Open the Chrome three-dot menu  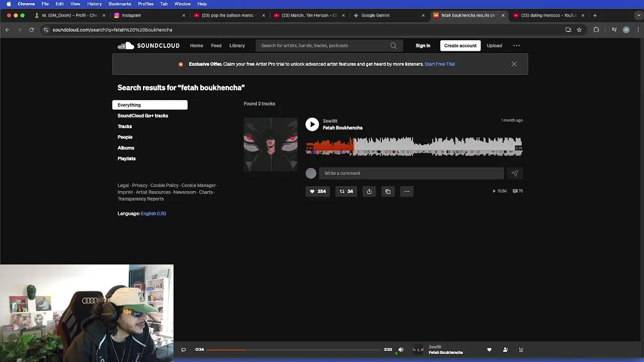637,30
